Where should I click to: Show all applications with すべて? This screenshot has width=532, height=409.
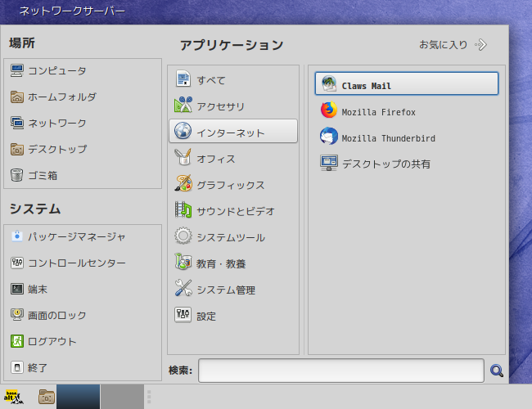[x=233, y=79]
